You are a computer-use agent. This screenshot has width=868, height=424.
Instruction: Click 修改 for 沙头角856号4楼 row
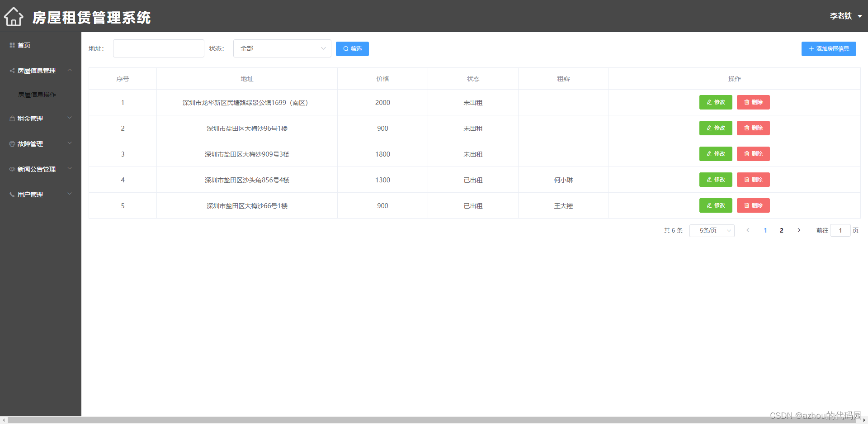point(716,180)
